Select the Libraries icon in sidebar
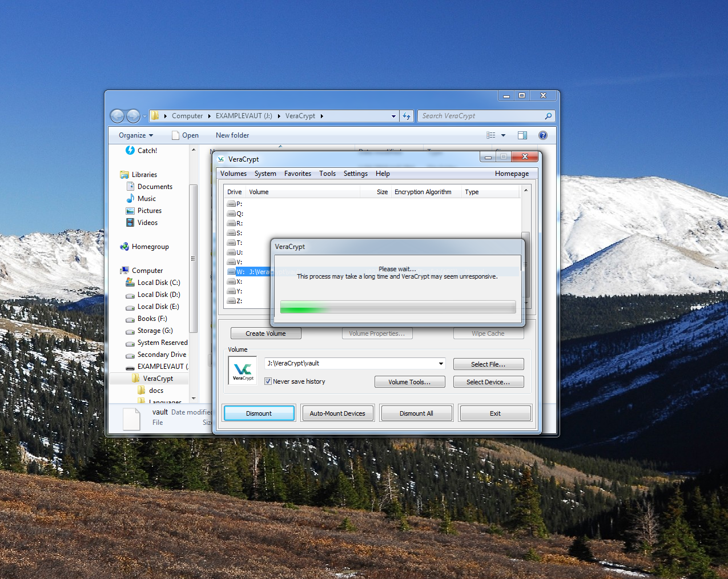 (124, 175)
